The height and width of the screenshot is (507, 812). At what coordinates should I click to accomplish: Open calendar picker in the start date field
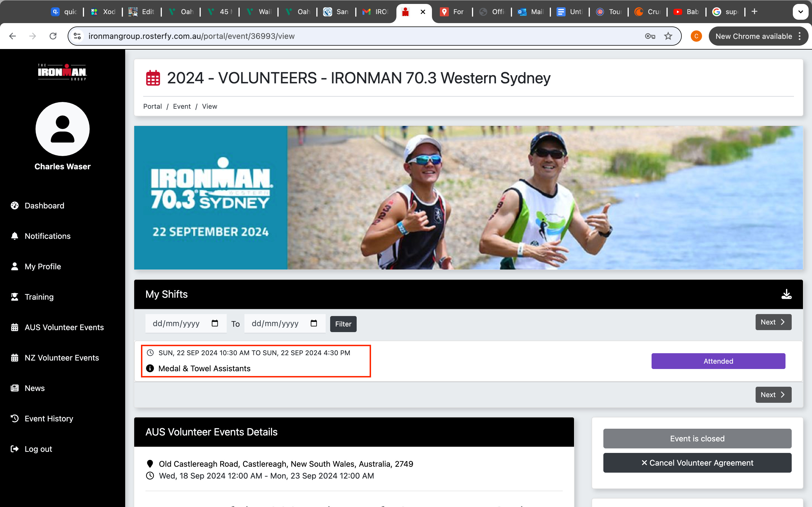coord(215,323)
